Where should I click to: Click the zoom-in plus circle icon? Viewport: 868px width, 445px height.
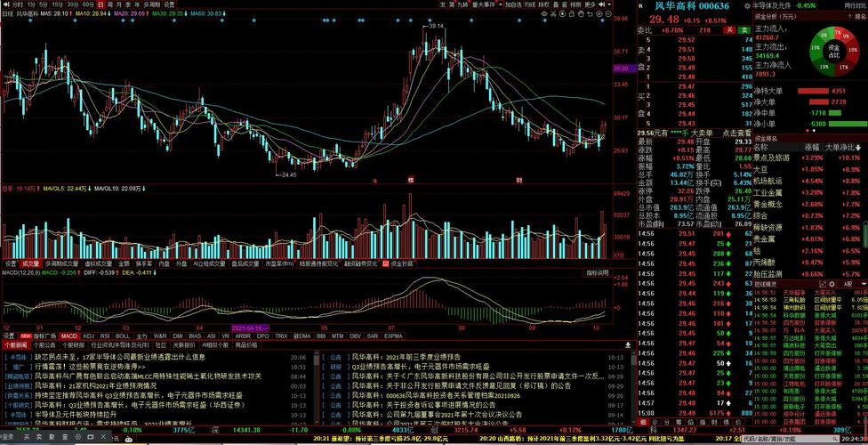point(599,14)
